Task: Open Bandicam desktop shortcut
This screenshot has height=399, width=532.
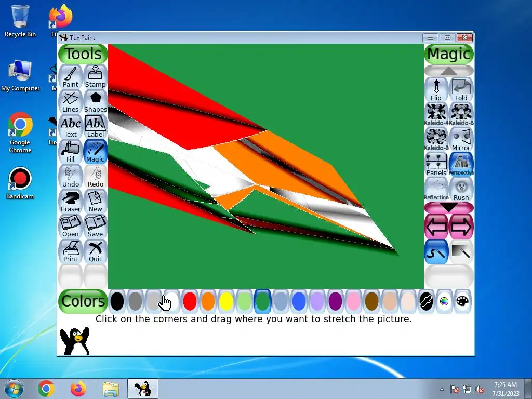Action: [x=20, y=183]
